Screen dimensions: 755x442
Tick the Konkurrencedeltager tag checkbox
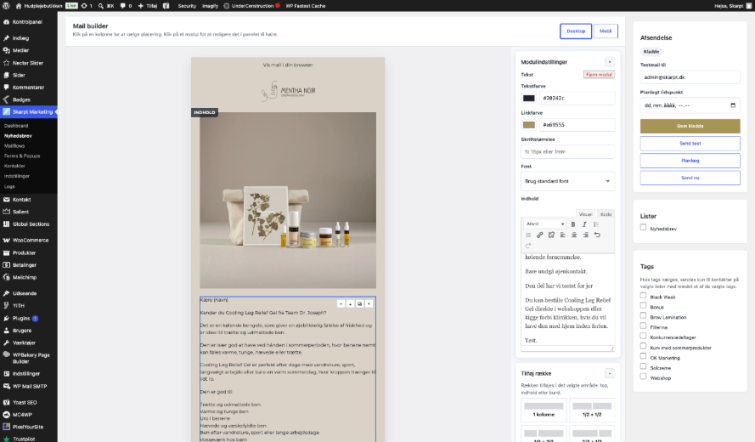click(x=643, y=336)
